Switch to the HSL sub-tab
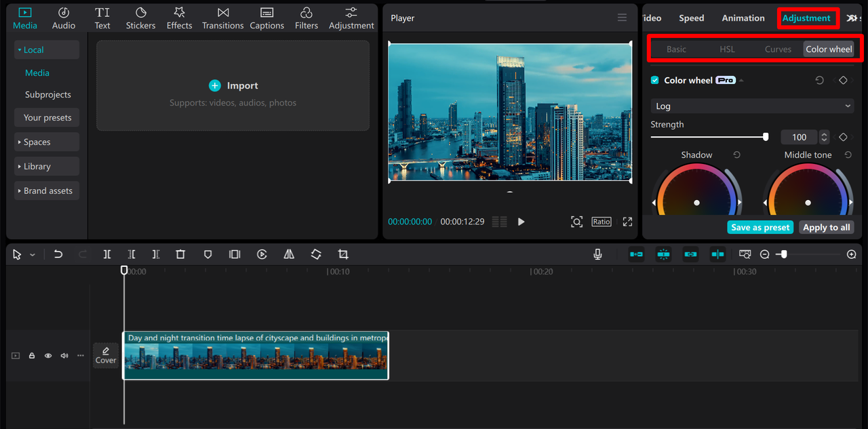The height and width of the screenshot is (429, 868). click(727, 49)
